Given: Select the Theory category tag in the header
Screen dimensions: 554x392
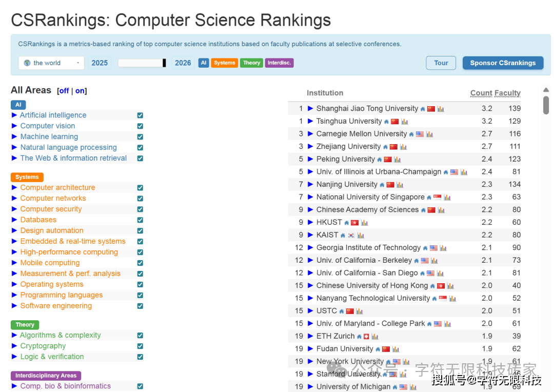Looking at the screenshot, I should pos(251,63).
